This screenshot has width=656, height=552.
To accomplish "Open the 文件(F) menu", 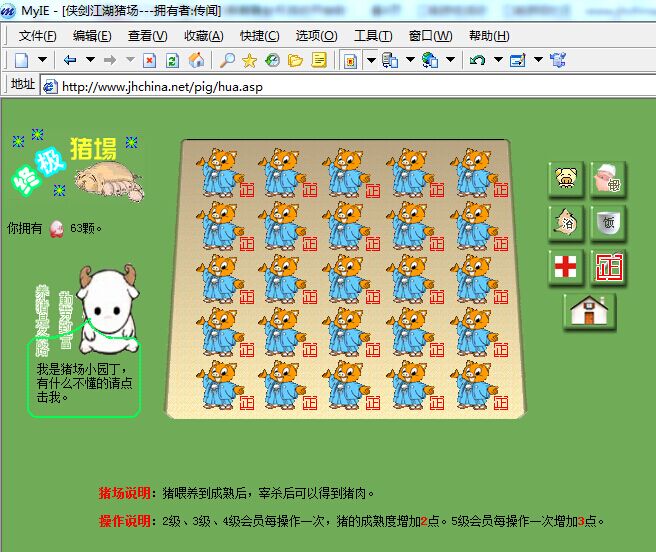I will click(37, 36).
